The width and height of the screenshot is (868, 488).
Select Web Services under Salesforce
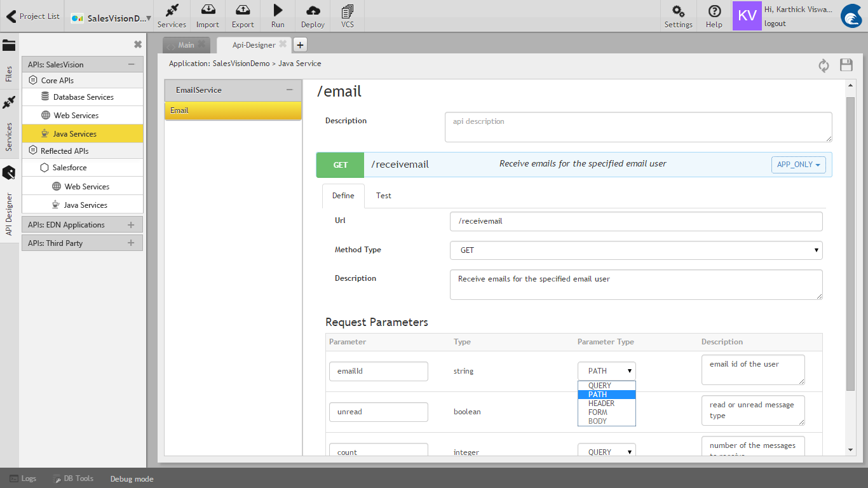pos(83,187)
